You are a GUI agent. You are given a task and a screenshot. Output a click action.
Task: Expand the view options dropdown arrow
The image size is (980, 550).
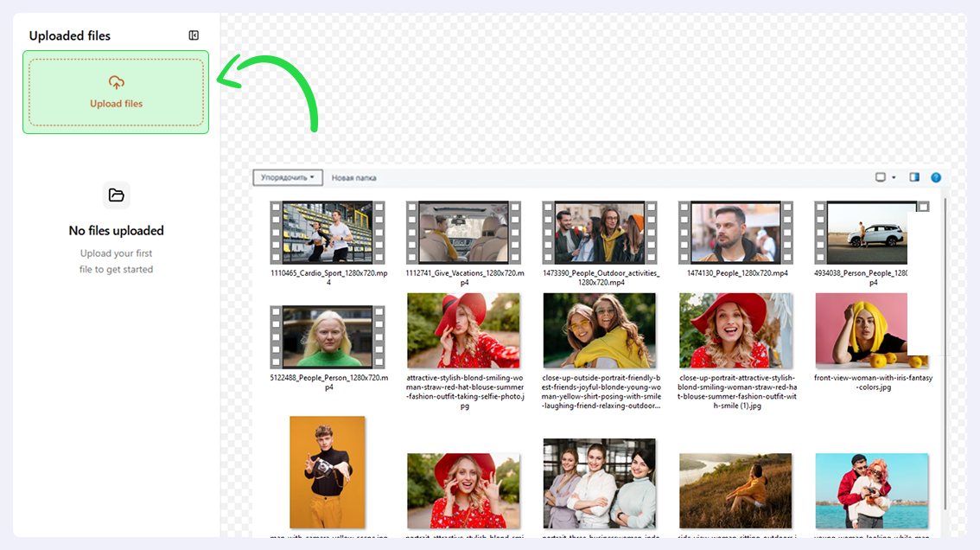point(894,177)
